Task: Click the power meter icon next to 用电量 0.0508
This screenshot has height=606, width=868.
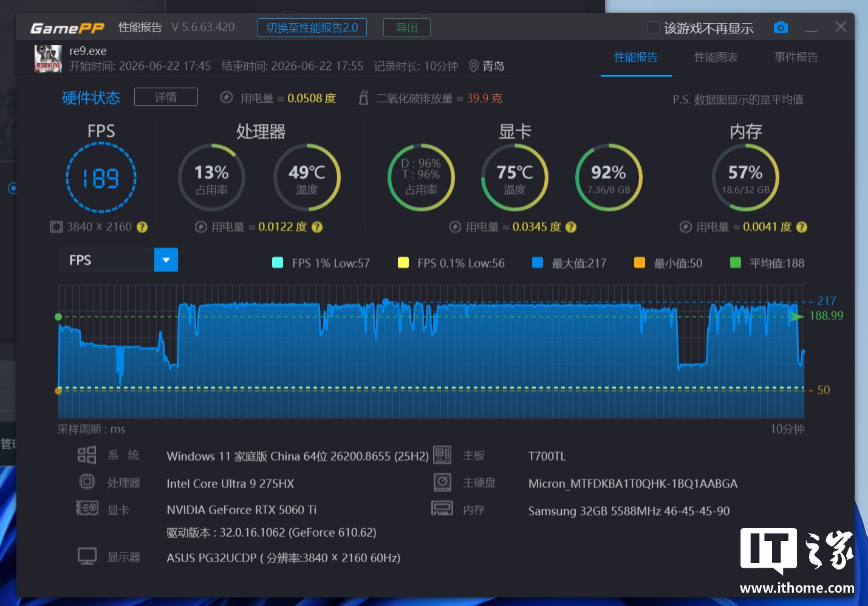Action: (x=227, y=97)
